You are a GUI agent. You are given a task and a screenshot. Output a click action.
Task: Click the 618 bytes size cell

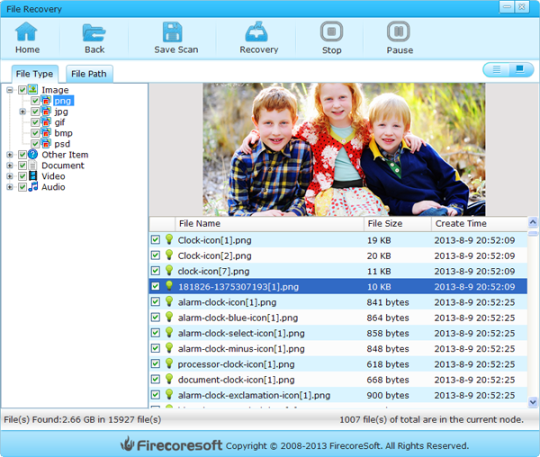[388, 364]
